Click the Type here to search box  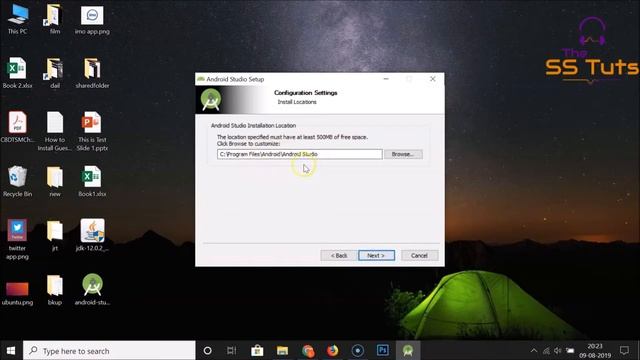[109, 351]
